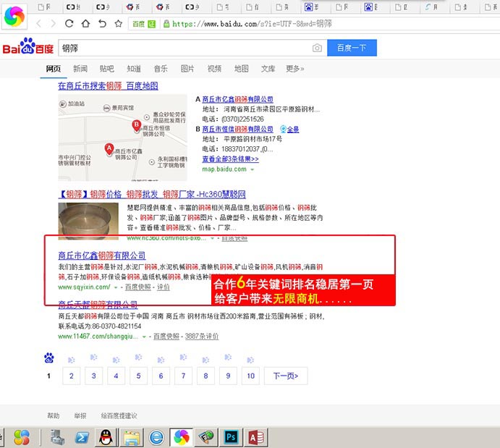Viewport: 500px width, 448px height.
Task: Click the 百度一下 search button
Action: (x=352, y=48)
